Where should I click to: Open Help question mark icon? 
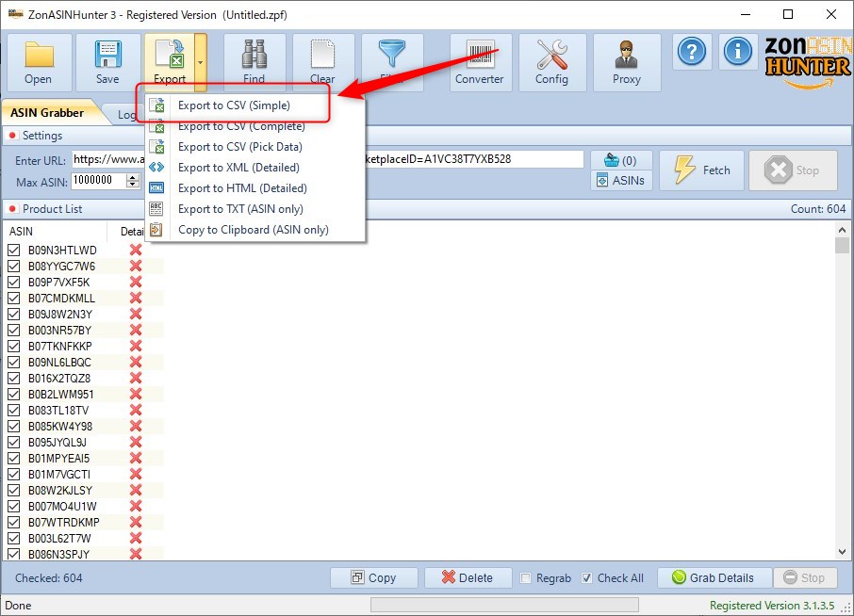point(692,52)
